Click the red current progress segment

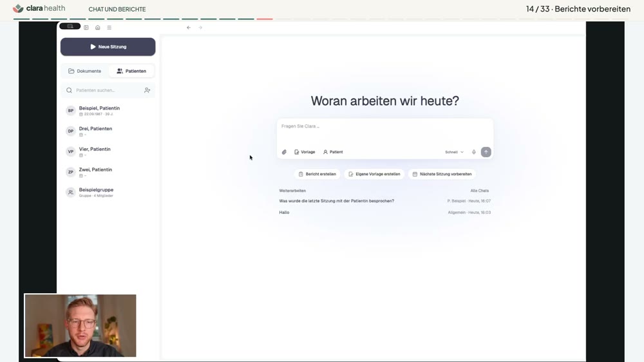point(265,19)
